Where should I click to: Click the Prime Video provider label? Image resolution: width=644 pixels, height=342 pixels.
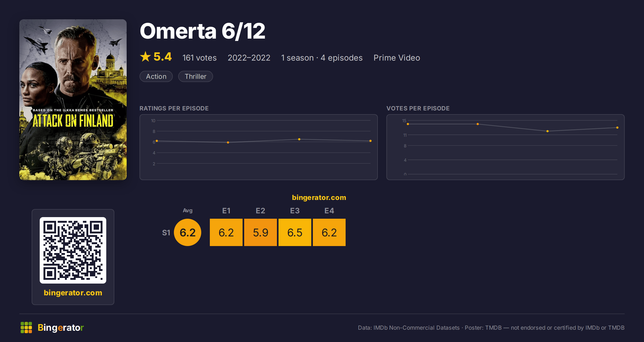click(397, 58)
